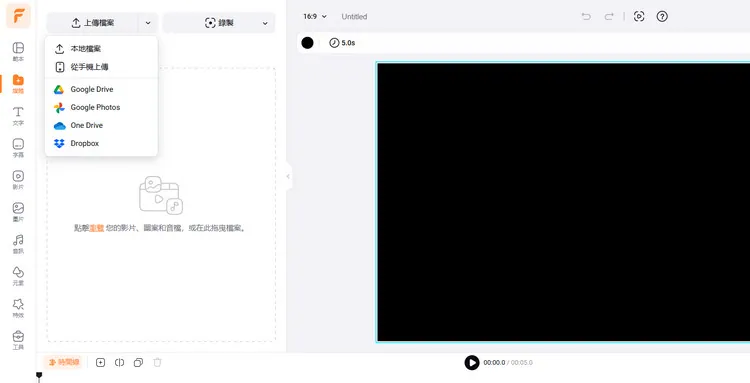Image resolution: width=750 pixels, height=383 pixels.
Task: Open the Tools toolbox panel
Action: (18, 340)
